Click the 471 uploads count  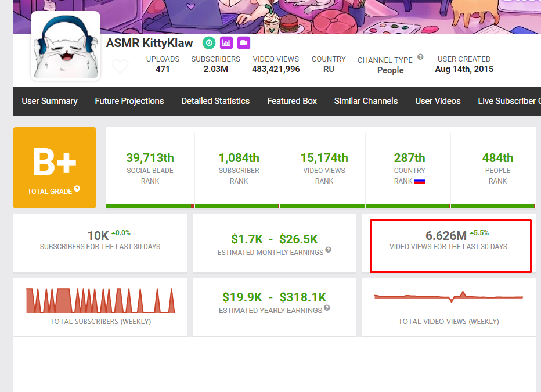(163, 69)
